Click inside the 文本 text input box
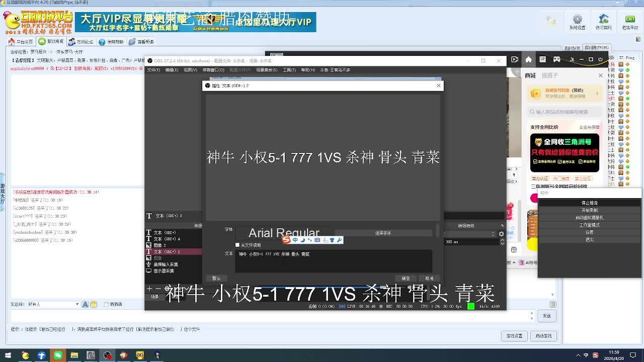Screen dimensions: 644x362 (333, 261)
